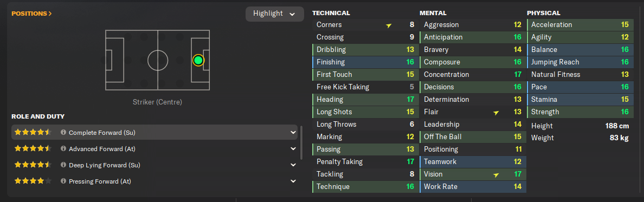644x202 pixels.
Task: Click the Penalty Taking attribute row
Action: click(x=365, y=162)
